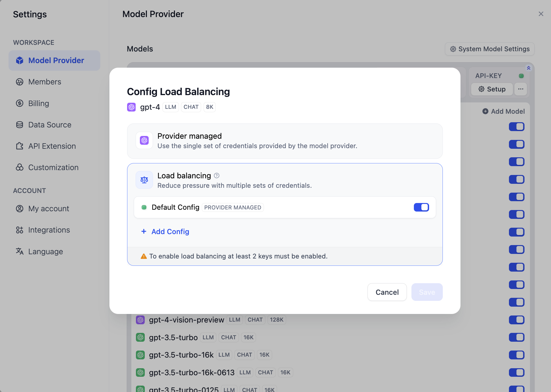The image size is (551, 392).
Task: Click the OpenAI icon in Provider managed card
Action: 144,140
